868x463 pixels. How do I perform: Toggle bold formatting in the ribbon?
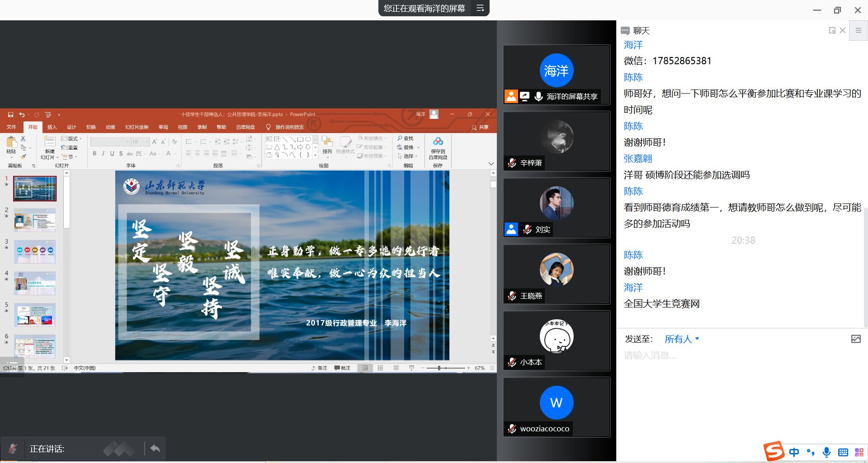point(94,154)
